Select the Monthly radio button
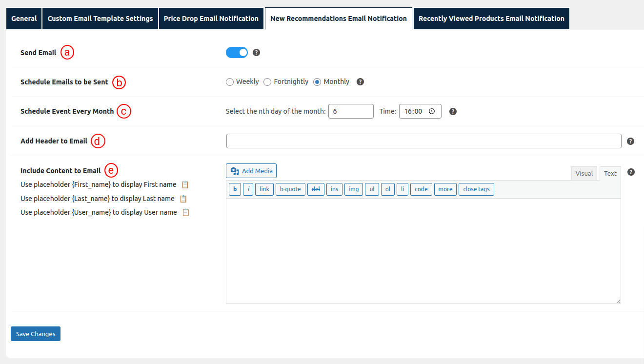 pos(317,82)
